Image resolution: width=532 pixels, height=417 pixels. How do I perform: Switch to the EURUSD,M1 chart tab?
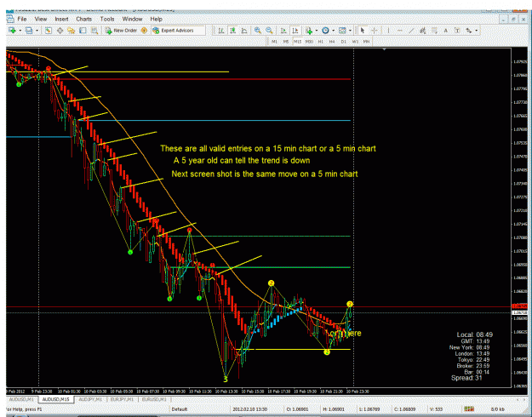point(154,399)
